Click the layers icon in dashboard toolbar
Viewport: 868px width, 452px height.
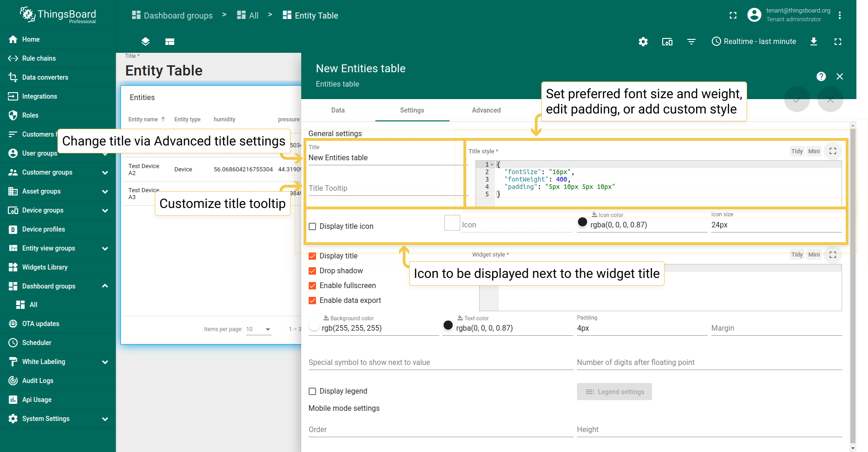point(146,42)
